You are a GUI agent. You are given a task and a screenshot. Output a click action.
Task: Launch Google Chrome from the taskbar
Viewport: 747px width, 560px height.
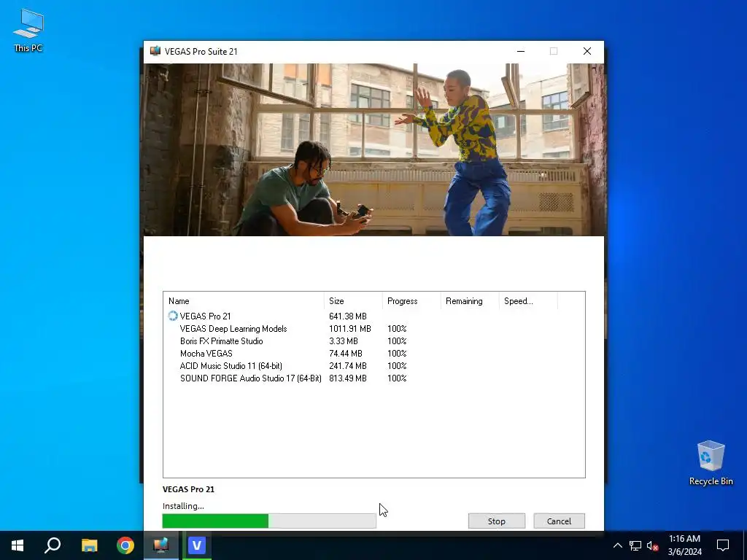pyautogui.click(x=125, y=545)
